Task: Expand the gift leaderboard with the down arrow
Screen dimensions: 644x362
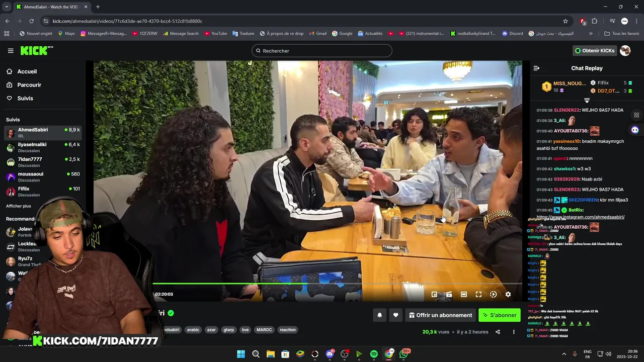Action: tap(587, 101)
